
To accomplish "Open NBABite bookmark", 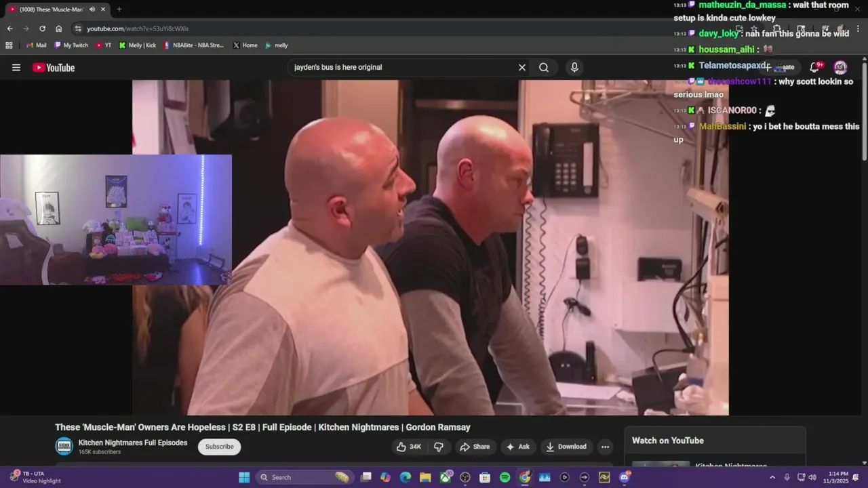I will [x=193, y=45].
